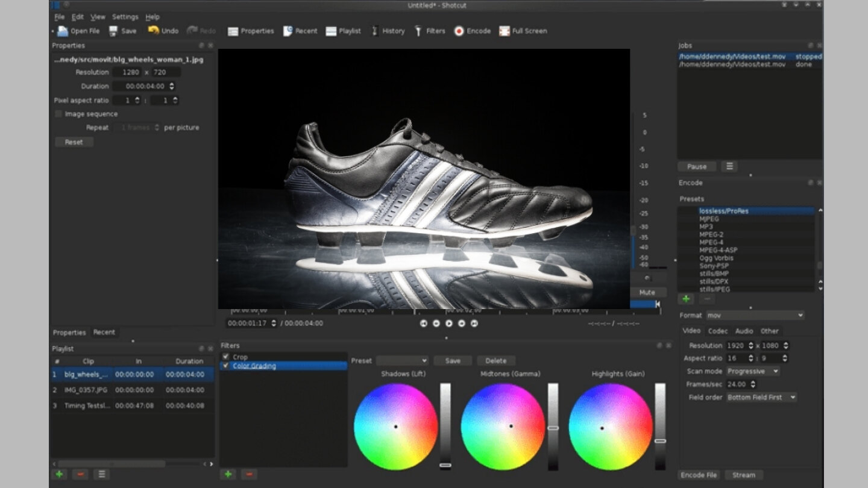Add a clip to the Playlist
868x488 pixels.
(x=59, y=475)
